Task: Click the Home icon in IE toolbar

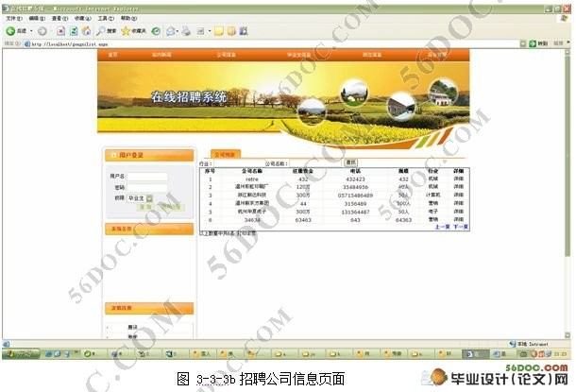Action: coord(86,30)
